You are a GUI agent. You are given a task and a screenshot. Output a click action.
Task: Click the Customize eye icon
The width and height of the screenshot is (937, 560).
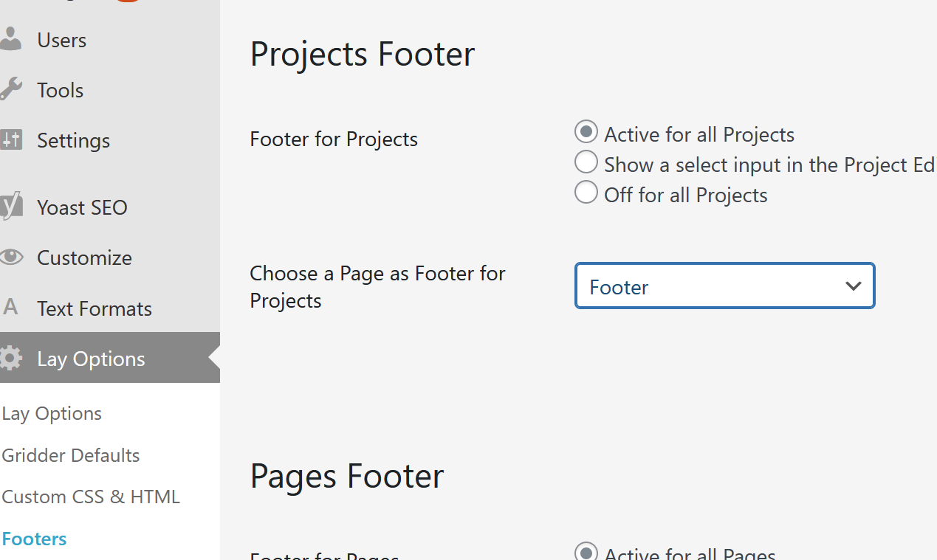click(10, 257)
